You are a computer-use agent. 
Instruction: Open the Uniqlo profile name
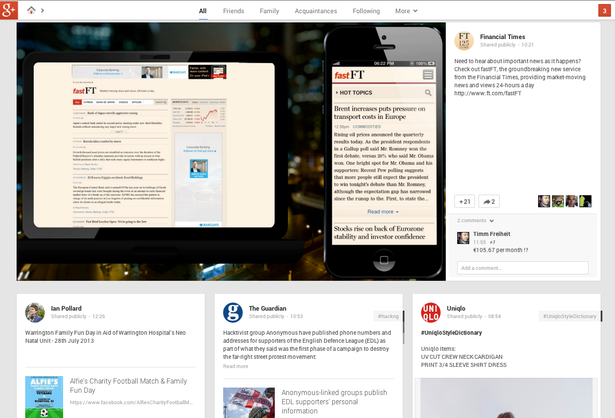coord(456,308)
